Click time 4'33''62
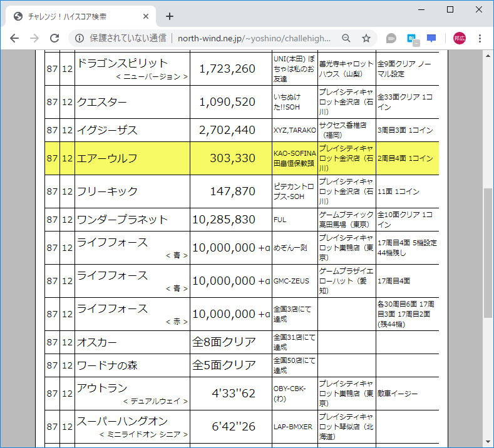Screen dimensions: 494x448 pos(234,394)
